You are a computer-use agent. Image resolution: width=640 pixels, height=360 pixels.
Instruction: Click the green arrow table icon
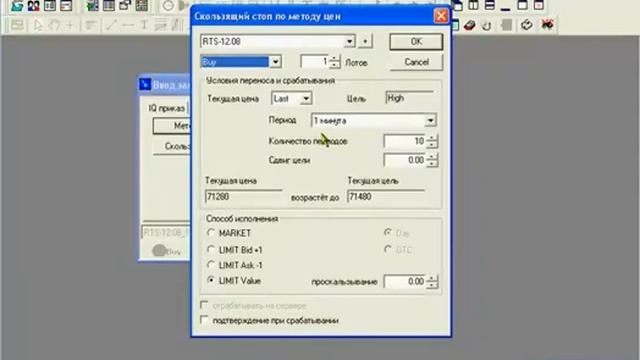click(x=93, y=6)
